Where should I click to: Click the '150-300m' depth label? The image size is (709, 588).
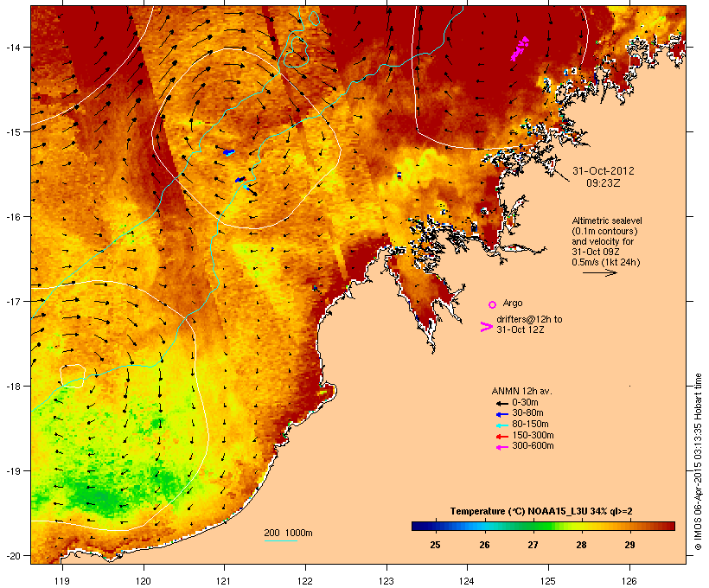click(x=533, y=435)
